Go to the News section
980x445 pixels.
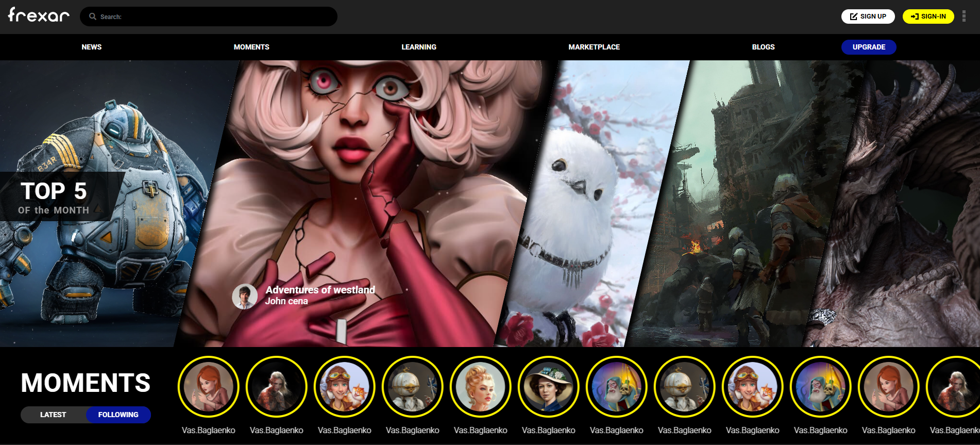92,47
